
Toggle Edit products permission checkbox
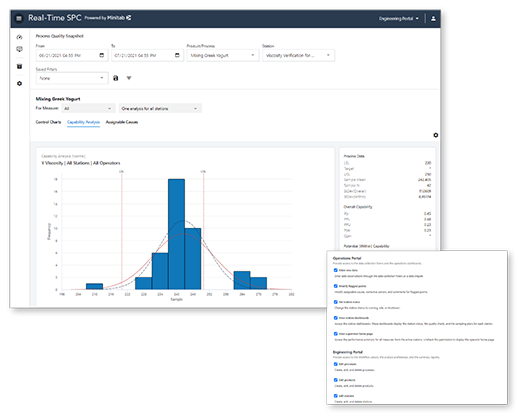tap(336, 380)
